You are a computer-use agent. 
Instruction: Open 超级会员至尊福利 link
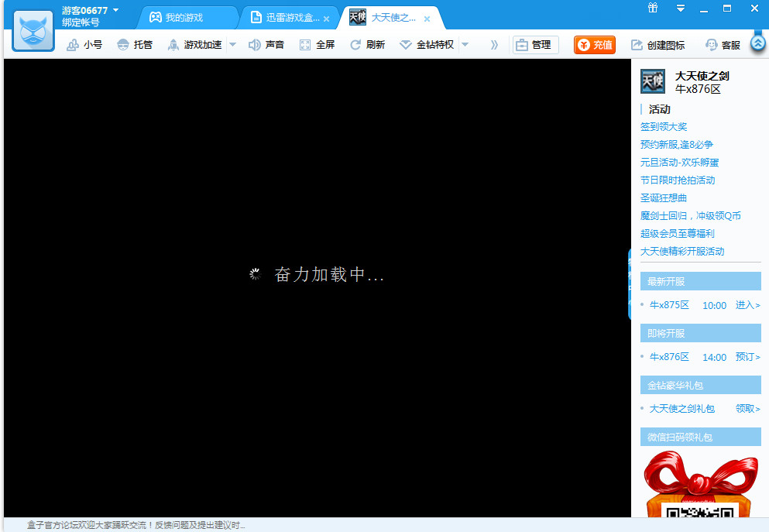[x=678, y=233]
